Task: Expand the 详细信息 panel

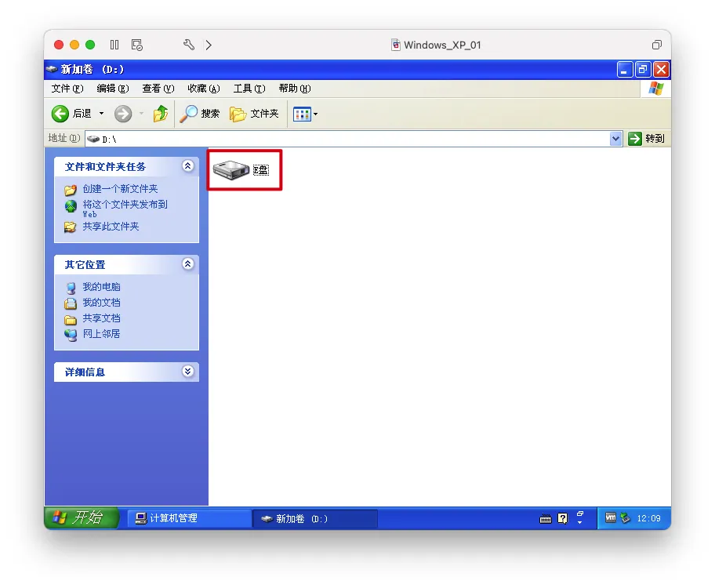Action: point(187,372)
